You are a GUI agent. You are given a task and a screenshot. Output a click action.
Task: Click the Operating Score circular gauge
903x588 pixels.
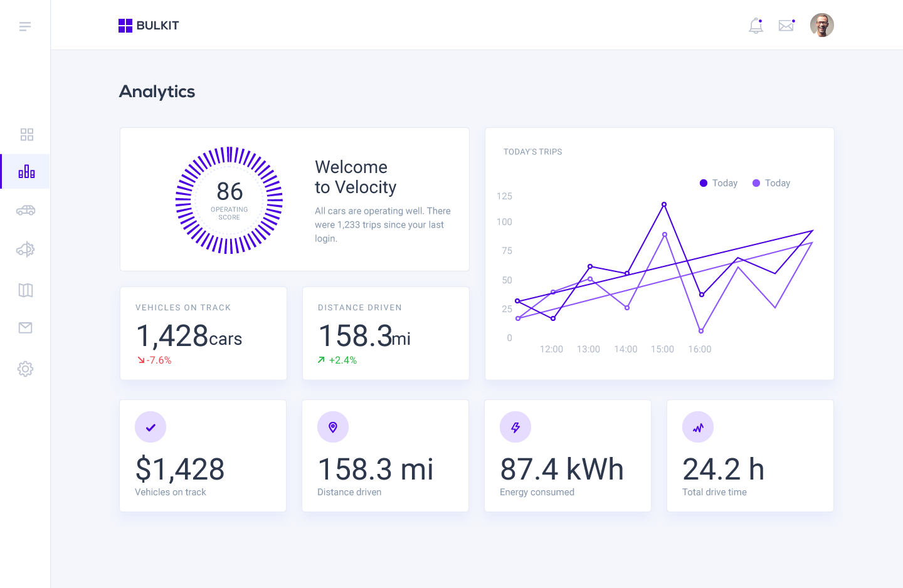pos(230,200)
